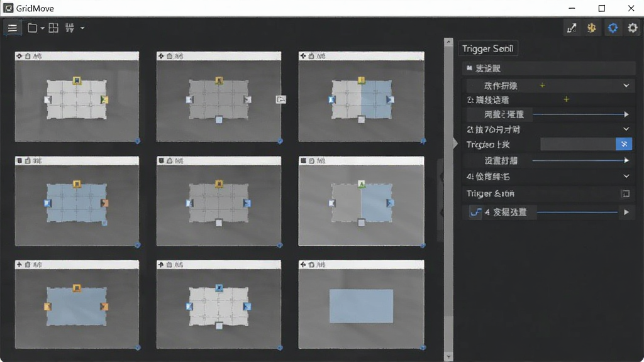Viewport: 644px width, 362px height.
Task: Collapse the side panel with the gray triangle
Action: click(x=455, y=143)
